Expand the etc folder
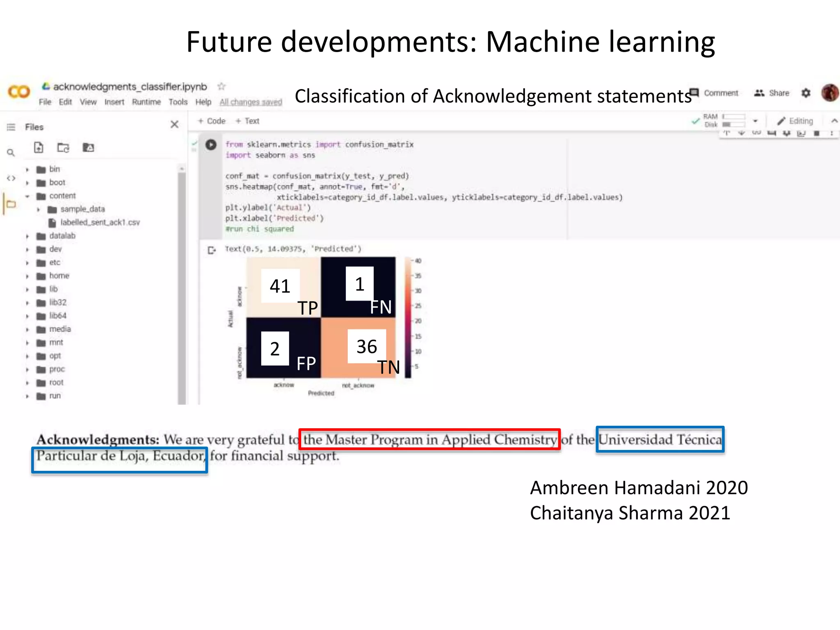The width and height of the screenshot is (840, 630). pos(27,263)
